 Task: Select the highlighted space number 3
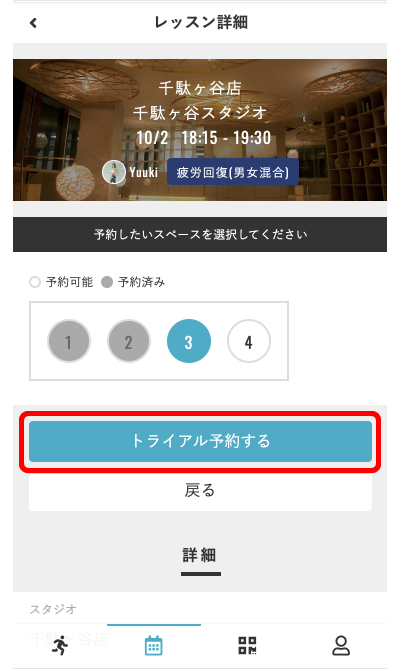(188, 341)
